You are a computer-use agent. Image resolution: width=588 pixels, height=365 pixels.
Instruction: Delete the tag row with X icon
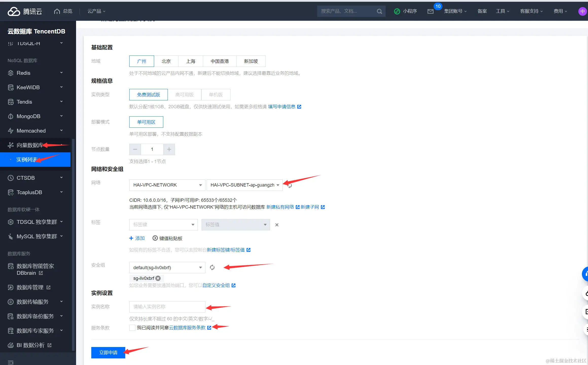(277, 225)
